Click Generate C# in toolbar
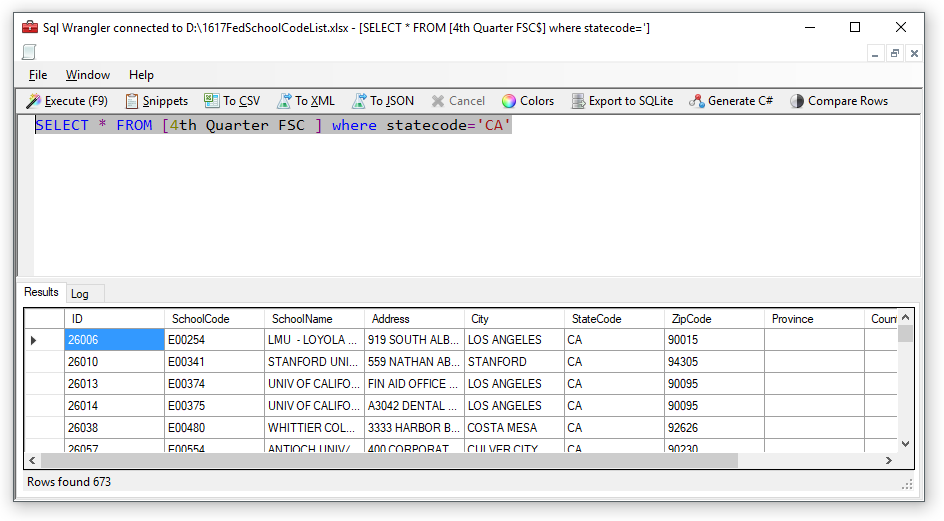 tap(731, 101)
